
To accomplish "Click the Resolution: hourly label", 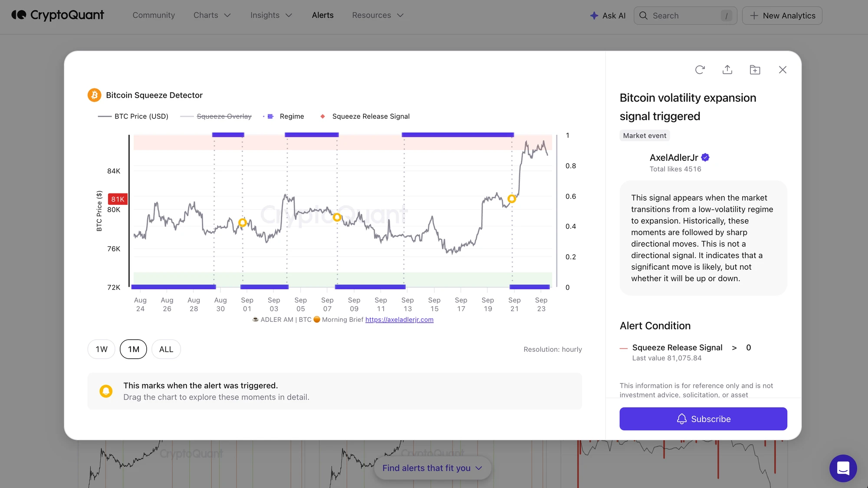I will (552, 350).
